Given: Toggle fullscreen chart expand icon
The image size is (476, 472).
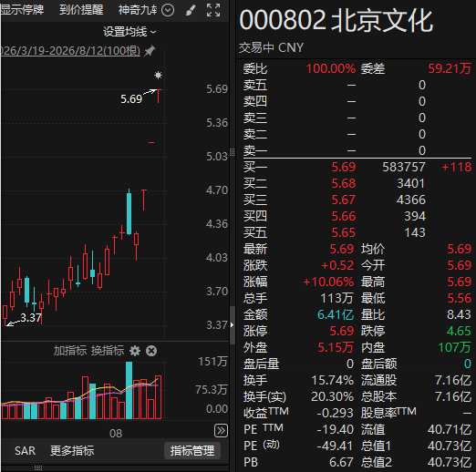Looking at the screenshot, I should (213, 10).
